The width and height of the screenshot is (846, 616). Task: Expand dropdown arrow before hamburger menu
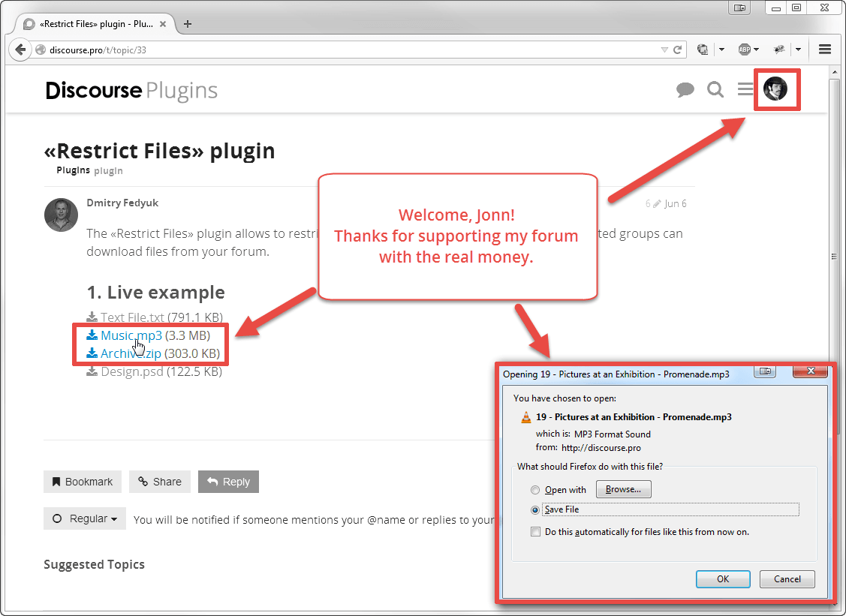tap(798, 50)
